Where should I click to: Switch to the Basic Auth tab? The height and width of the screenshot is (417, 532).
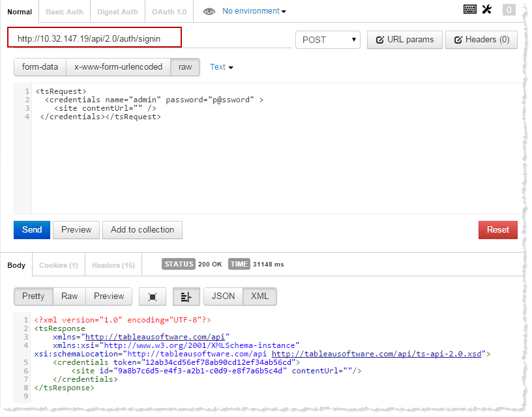64,11
